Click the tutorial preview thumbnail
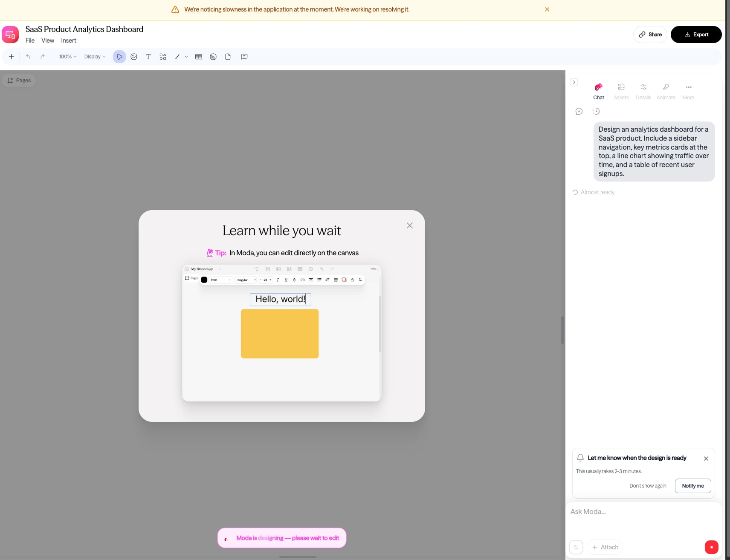 pos(282,333)
